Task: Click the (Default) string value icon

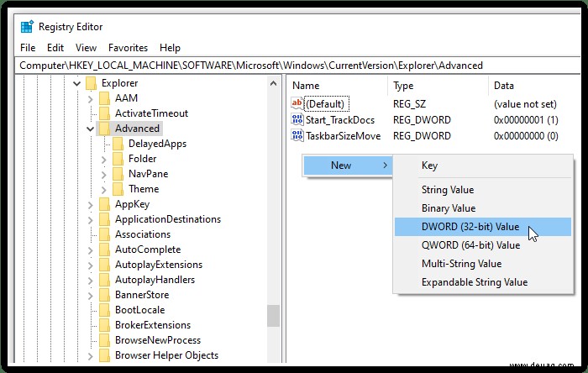Action: (297, 103)
